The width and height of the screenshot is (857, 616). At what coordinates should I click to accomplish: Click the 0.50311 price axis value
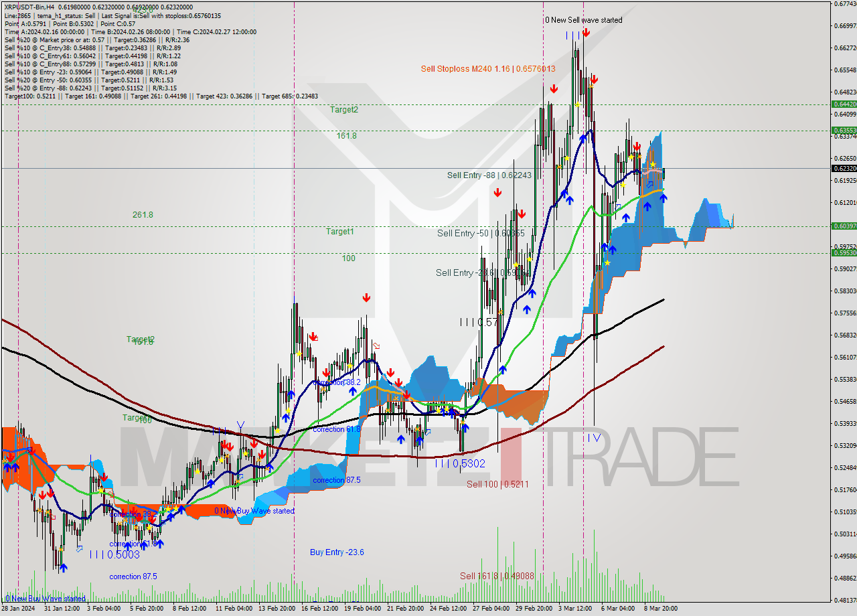point(845,534)
